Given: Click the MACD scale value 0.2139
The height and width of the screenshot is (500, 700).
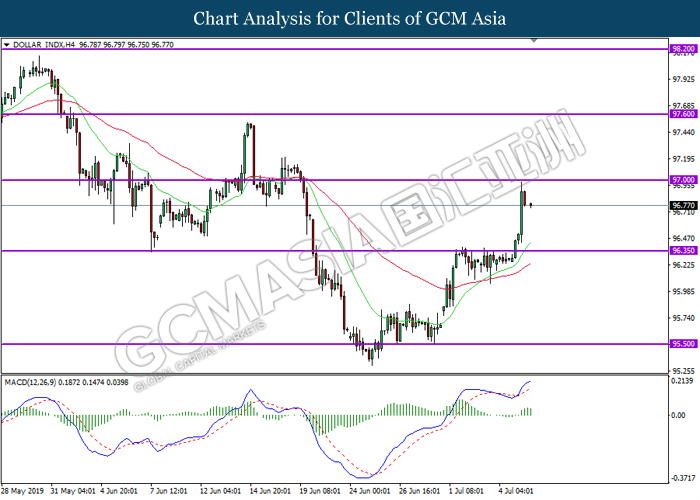Looking at the screenshot, I should click(x=682, y=381).
